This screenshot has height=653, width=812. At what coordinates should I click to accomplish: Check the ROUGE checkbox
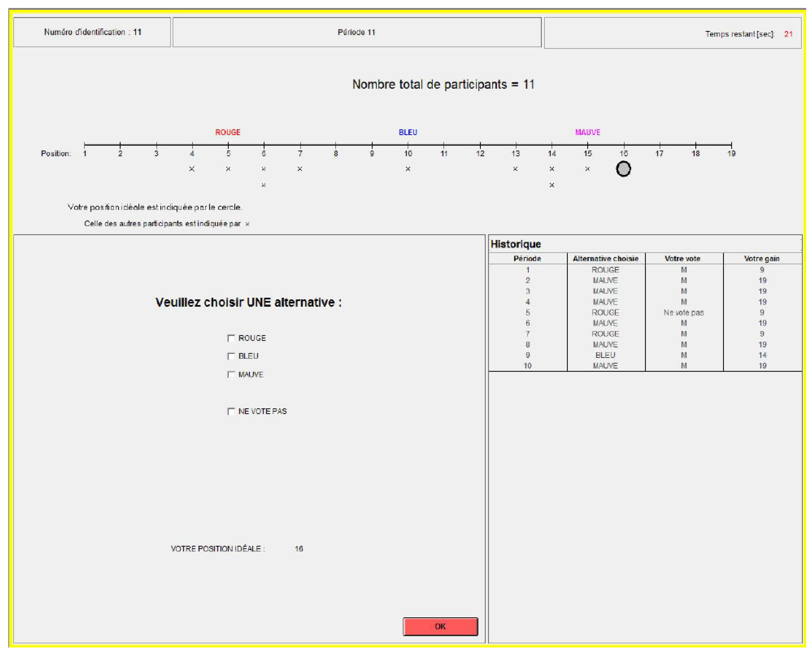point(231,338)
